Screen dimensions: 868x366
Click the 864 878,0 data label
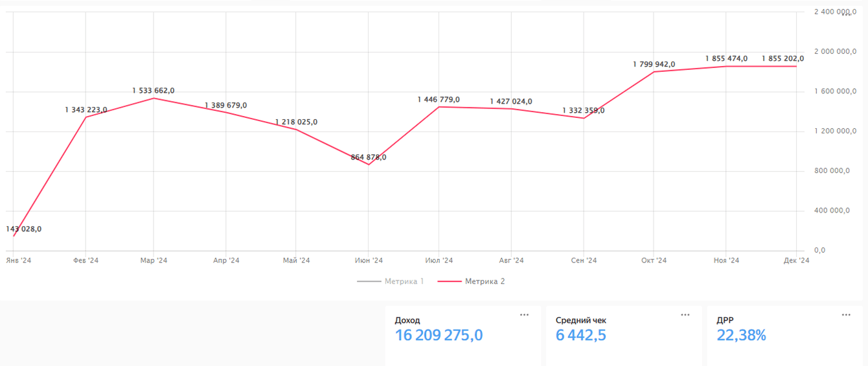(369, 157)
